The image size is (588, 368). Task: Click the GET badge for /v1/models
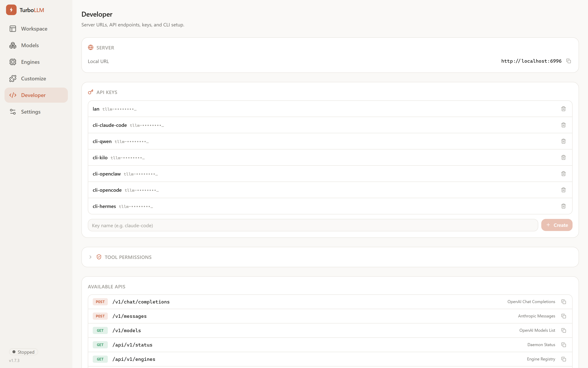[100, 330]
